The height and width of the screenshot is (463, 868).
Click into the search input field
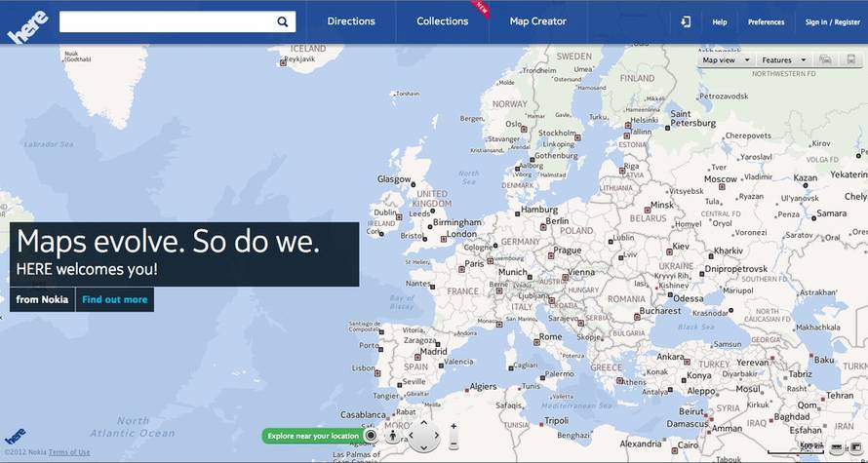coord(166,21)
